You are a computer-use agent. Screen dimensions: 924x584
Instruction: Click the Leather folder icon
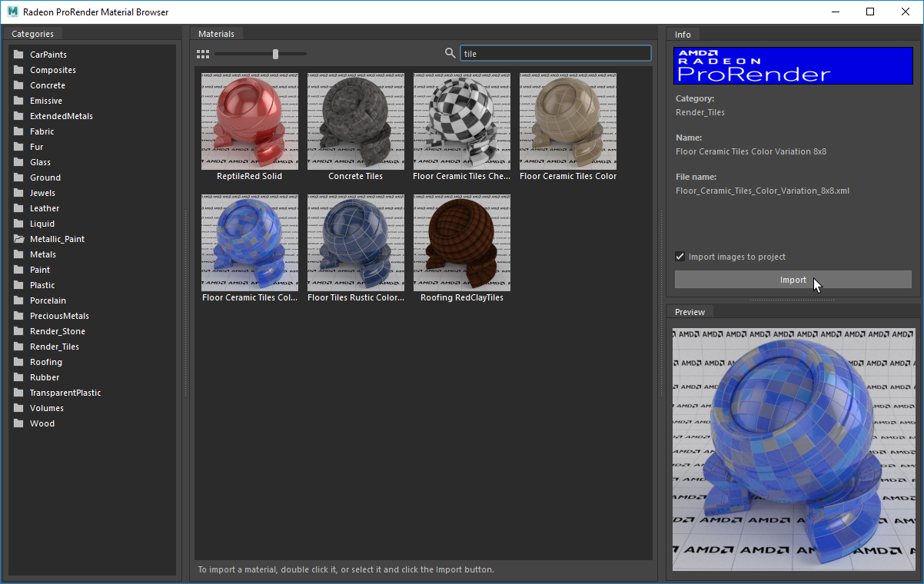tap(18, 208)
